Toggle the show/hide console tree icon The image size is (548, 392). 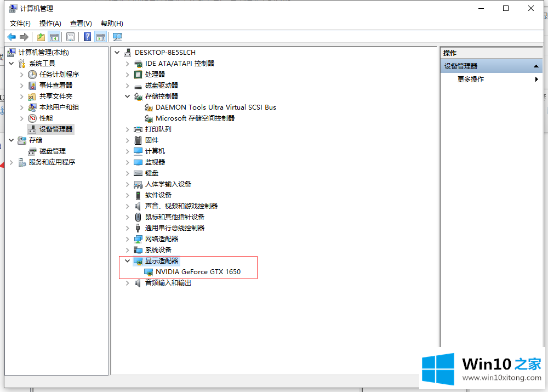click(54, 37)
